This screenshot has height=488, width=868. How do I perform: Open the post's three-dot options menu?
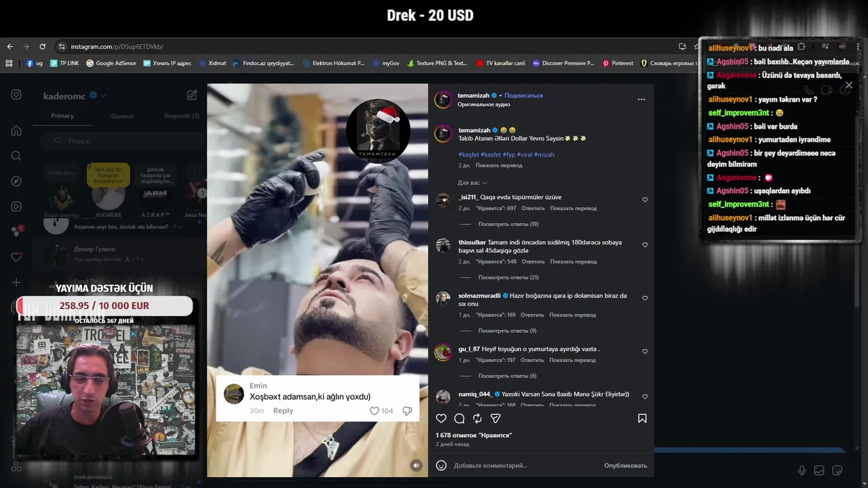tap(642, 100)
